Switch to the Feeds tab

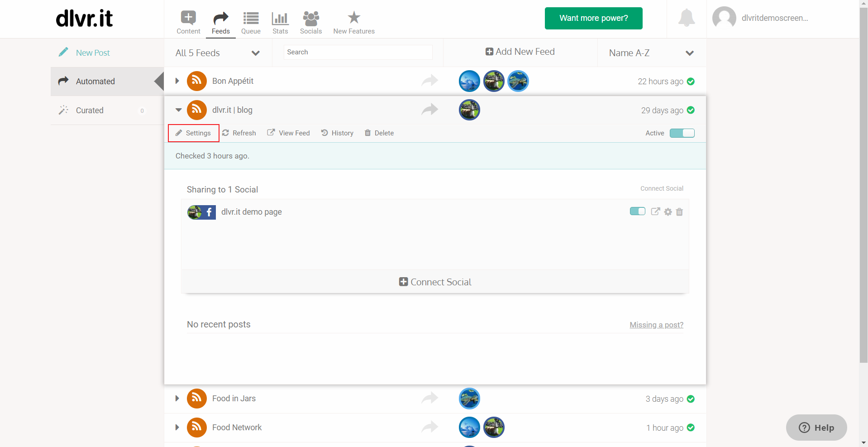[221, 23]
